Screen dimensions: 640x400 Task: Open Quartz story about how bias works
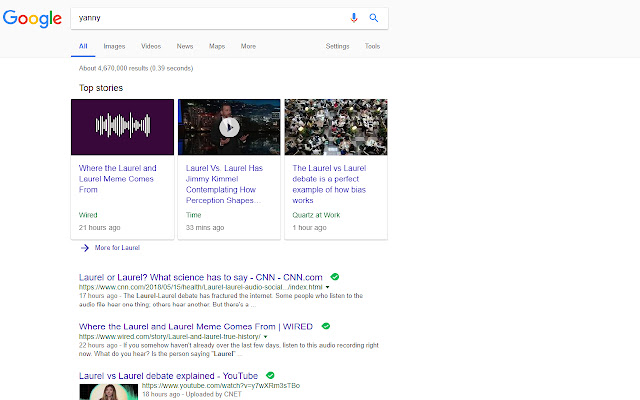[x=329, y=184]
